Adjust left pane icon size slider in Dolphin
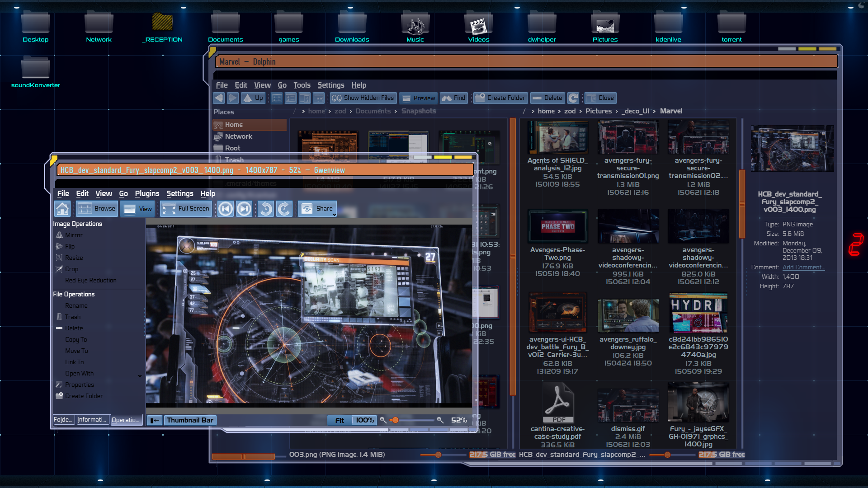Image resolution: width=868 pixels, height=488 pixels. click(x=443, y=455)
